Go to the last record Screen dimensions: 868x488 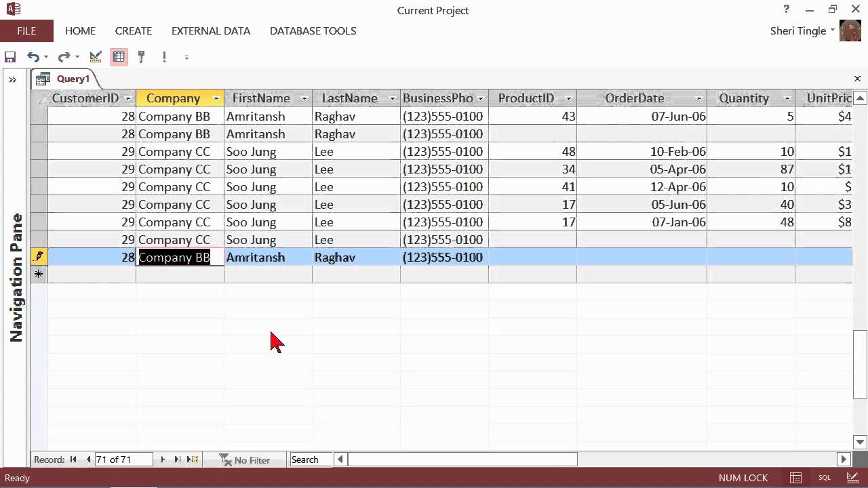pos(177,460)
